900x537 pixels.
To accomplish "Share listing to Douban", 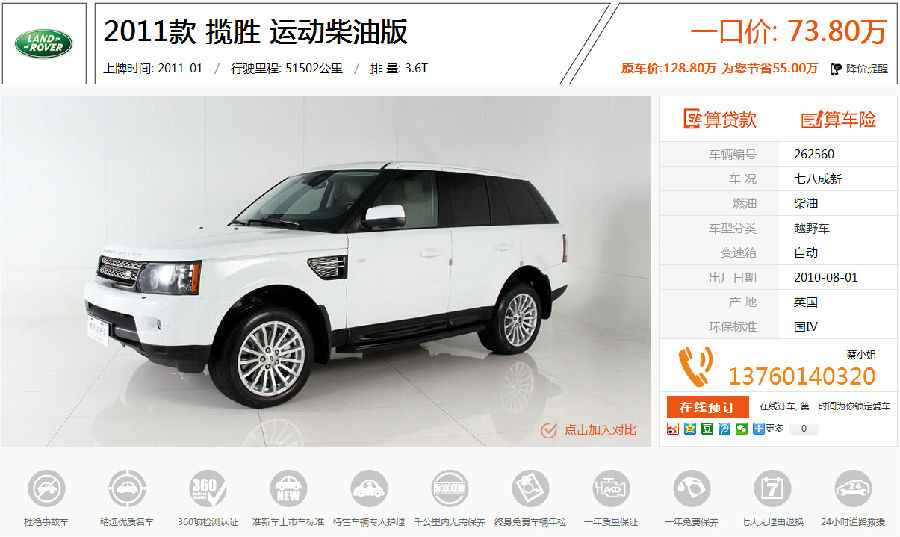I will pos(707,429).
